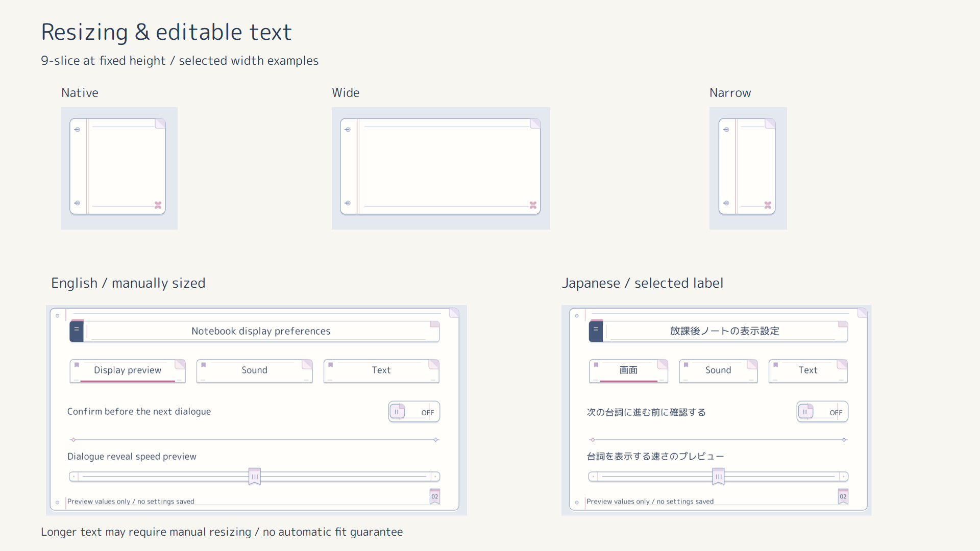Select the 画面 tab

(x=628, y=371)
